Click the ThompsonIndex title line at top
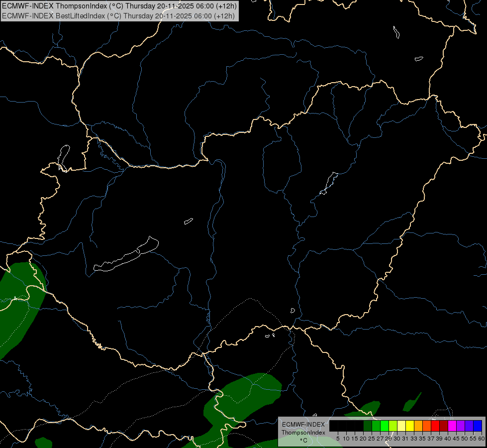 point(119,5)
